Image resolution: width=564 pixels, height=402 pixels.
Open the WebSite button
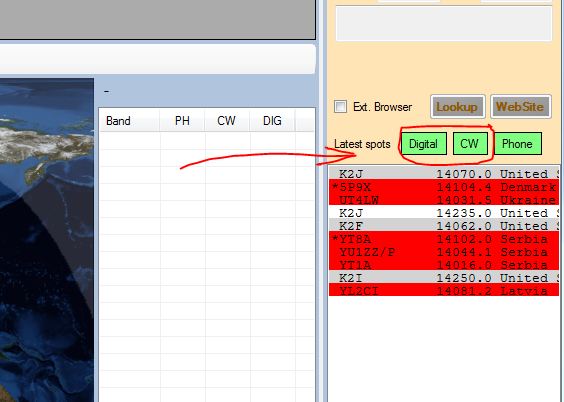coord(520,107)
